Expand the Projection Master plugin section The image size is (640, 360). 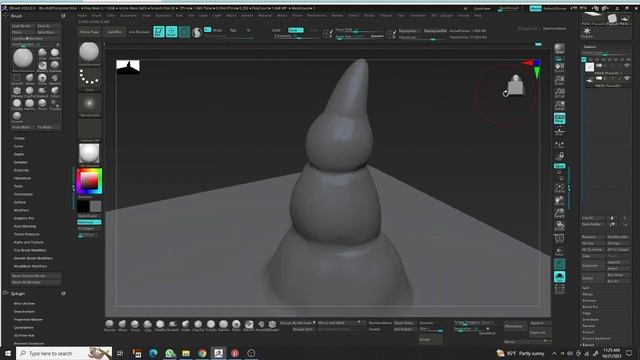pyautogui.click(x=28, y=320)
